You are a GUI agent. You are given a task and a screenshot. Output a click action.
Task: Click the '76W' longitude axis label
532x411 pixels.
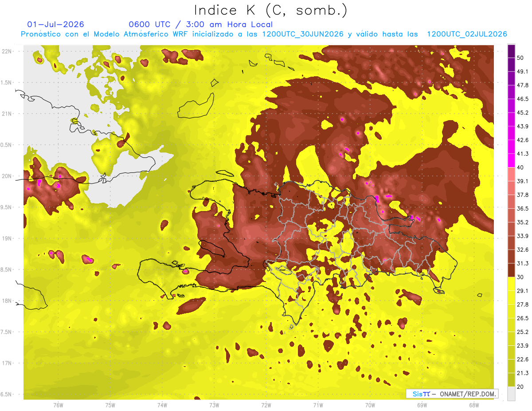pos(58,405)
